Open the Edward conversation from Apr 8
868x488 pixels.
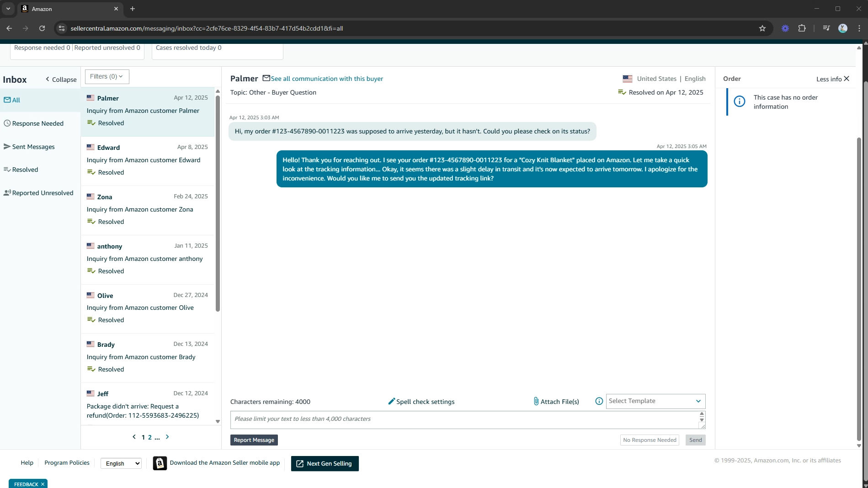point(147,161)
